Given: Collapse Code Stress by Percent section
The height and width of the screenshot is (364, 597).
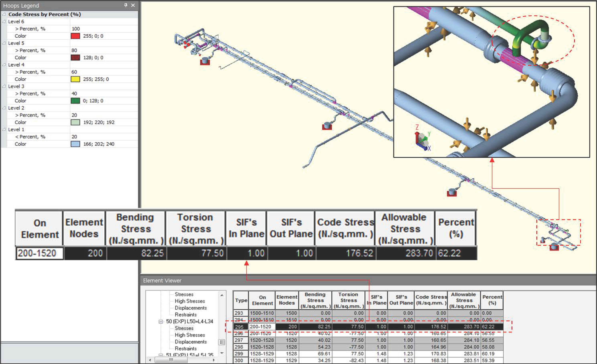Looking at the screenshot, I should [4, 14].
